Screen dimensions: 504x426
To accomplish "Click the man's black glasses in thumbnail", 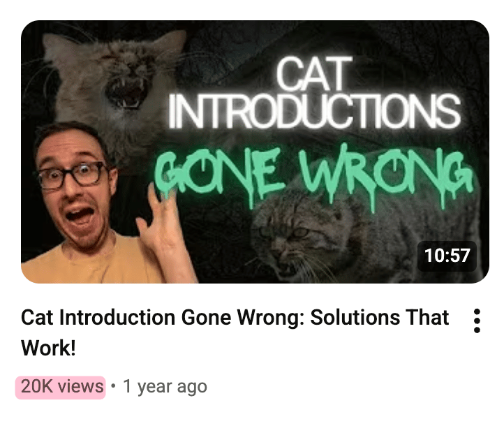I will pyautogui.click(x=73, y=175).
